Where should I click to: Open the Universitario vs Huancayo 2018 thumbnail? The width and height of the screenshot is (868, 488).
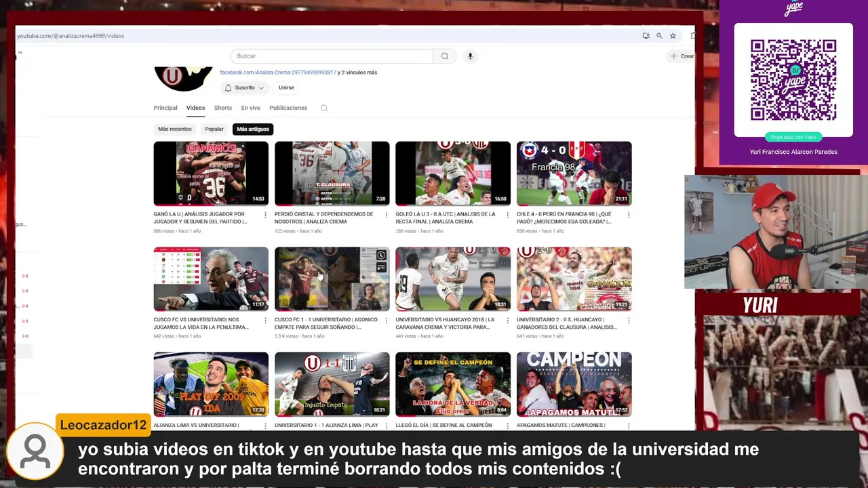click(453, 279)
